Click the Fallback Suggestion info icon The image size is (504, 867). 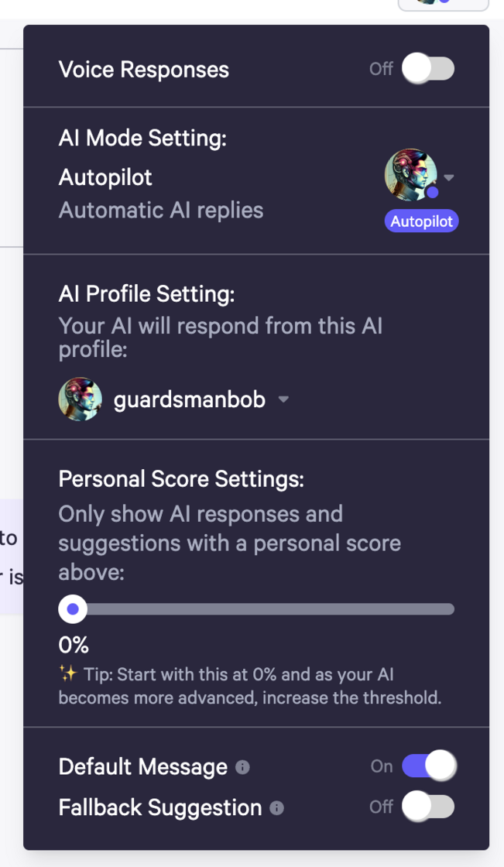click(276, 808)
